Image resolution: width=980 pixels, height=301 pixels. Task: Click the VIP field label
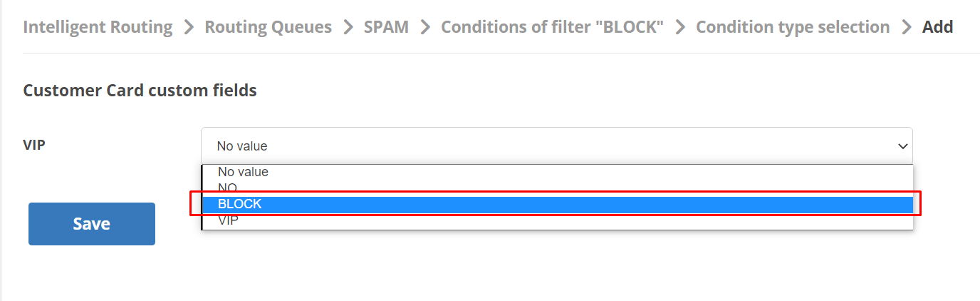(x=34, y=144)
